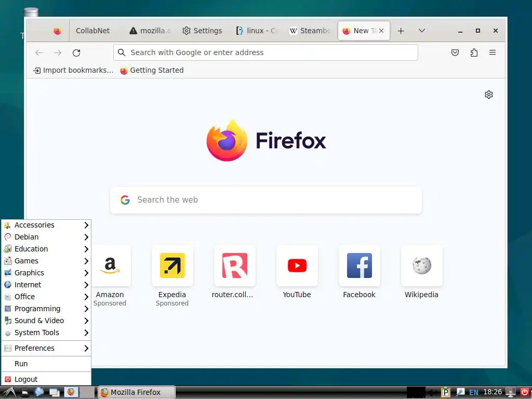The image size is (532, 399).
Task: Click the EN keyboard layout indicator
Action: click(474, 393)
